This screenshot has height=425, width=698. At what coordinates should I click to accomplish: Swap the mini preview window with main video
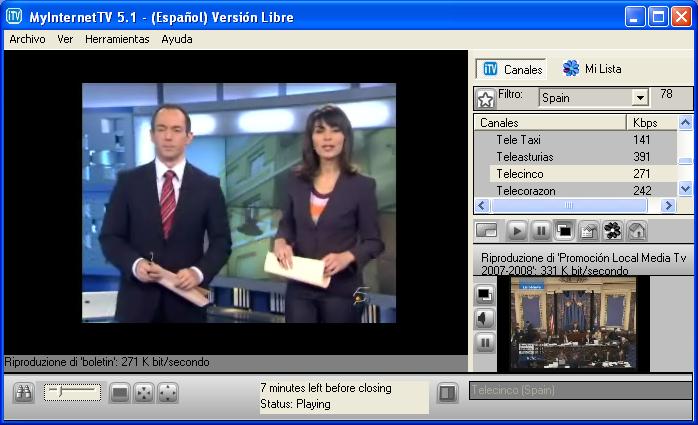click(484, 295)
